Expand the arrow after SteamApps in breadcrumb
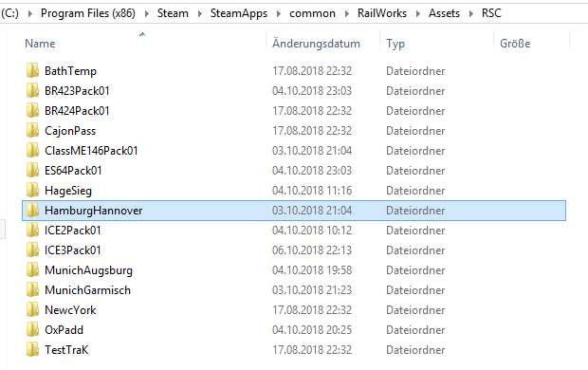The width and height of the screenshot is (588, 370). (x=279, y=13)
